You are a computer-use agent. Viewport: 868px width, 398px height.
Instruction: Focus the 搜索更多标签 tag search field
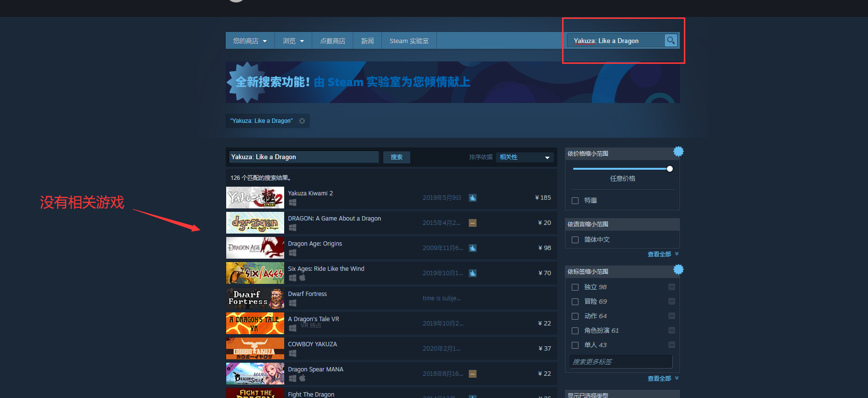pos(621,362)
